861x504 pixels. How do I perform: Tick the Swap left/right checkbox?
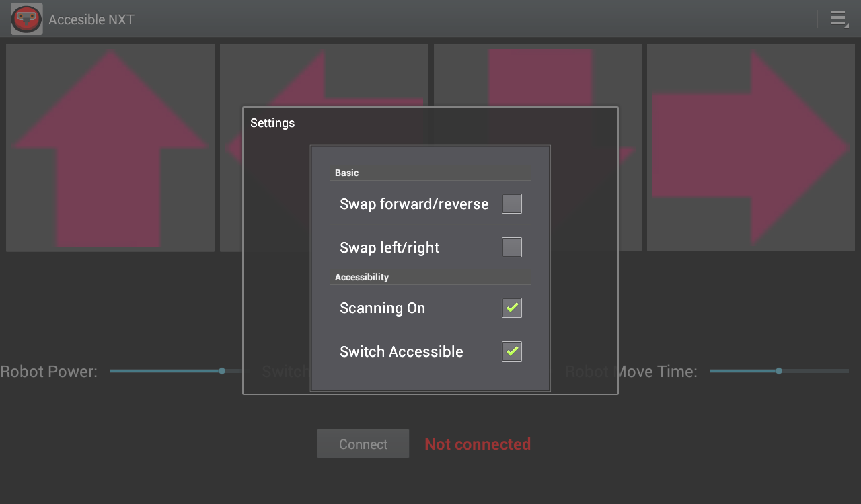tap(511, 247)
